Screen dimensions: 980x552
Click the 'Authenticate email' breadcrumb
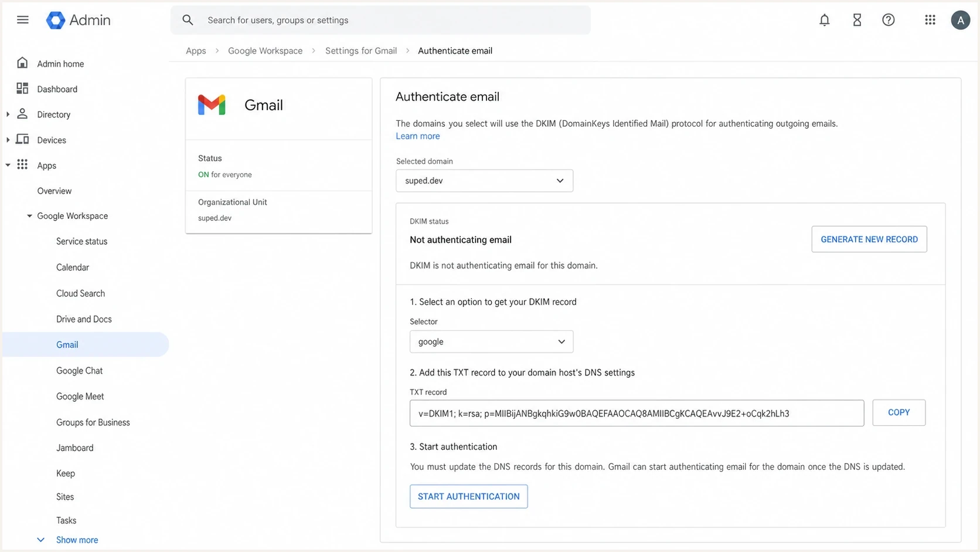[x=455, y=50]
